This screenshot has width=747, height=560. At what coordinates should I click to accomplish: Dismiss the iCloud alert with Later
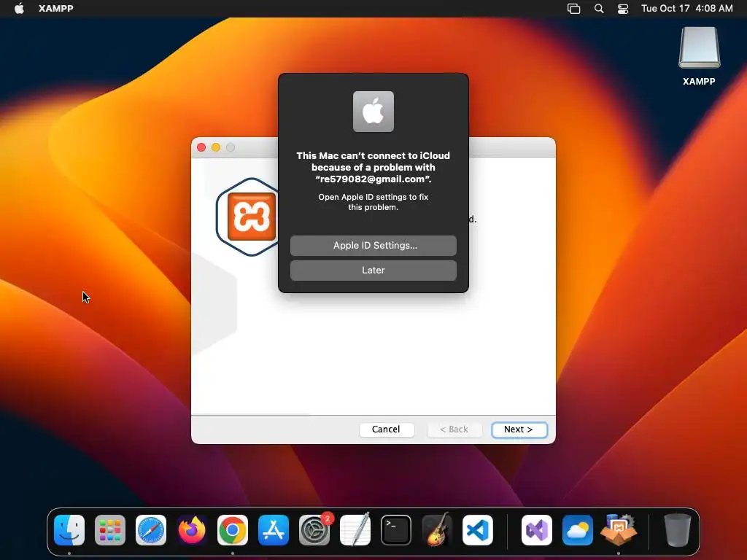(373, 270)
